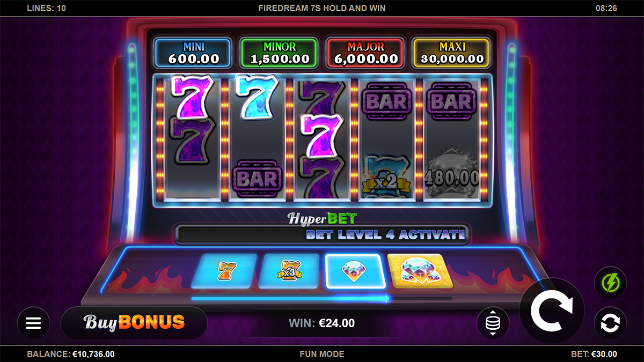
Task: Select the x3 seven HyperBet tile
Action: coord(289,271)
